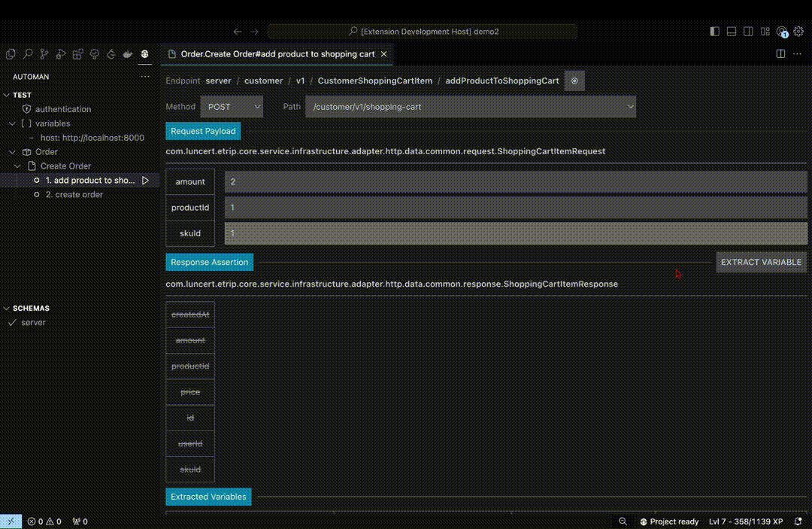This screenshot has width=812, height=529.
Task: Open the Accounts/gamification icon near settings
Action: (783, 32)
